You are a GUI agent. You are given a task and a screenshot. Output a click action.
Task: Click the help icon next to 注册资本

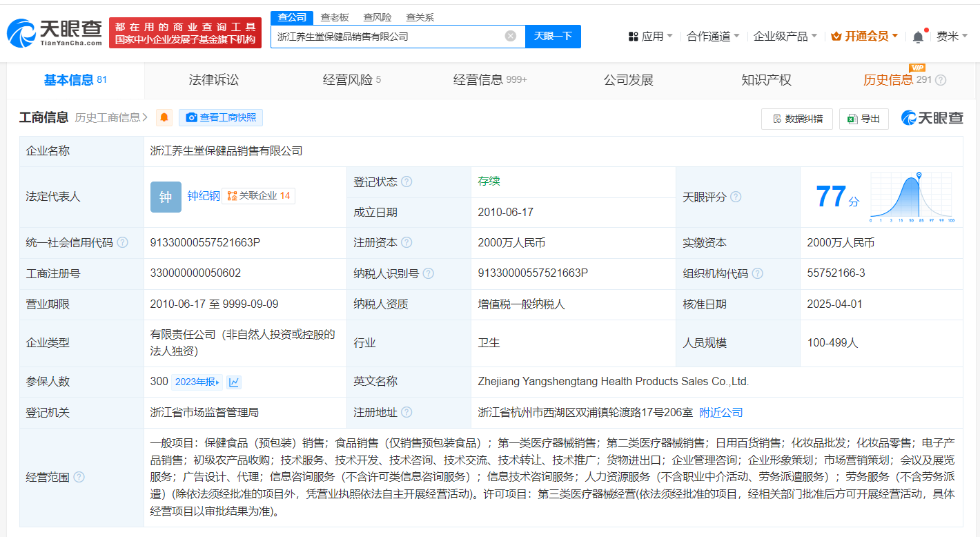point(406,242)
